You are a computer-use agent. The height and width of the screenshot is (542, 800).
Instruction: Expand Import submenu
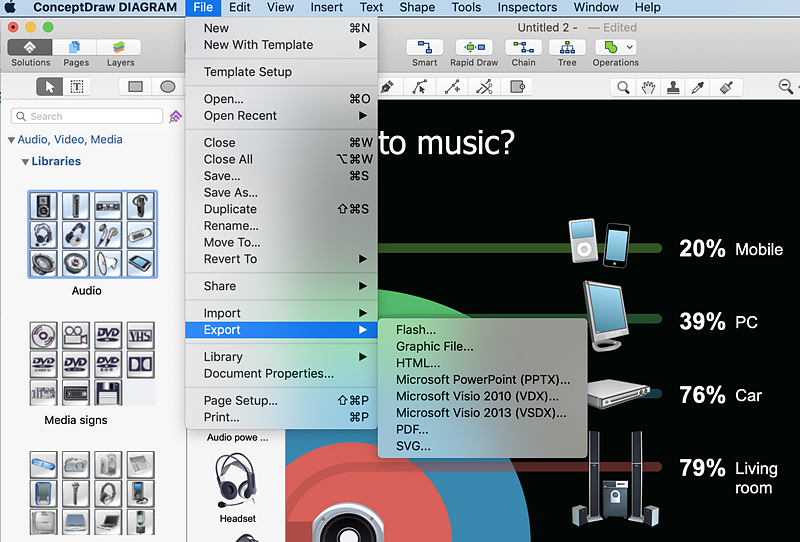point(281,313)
